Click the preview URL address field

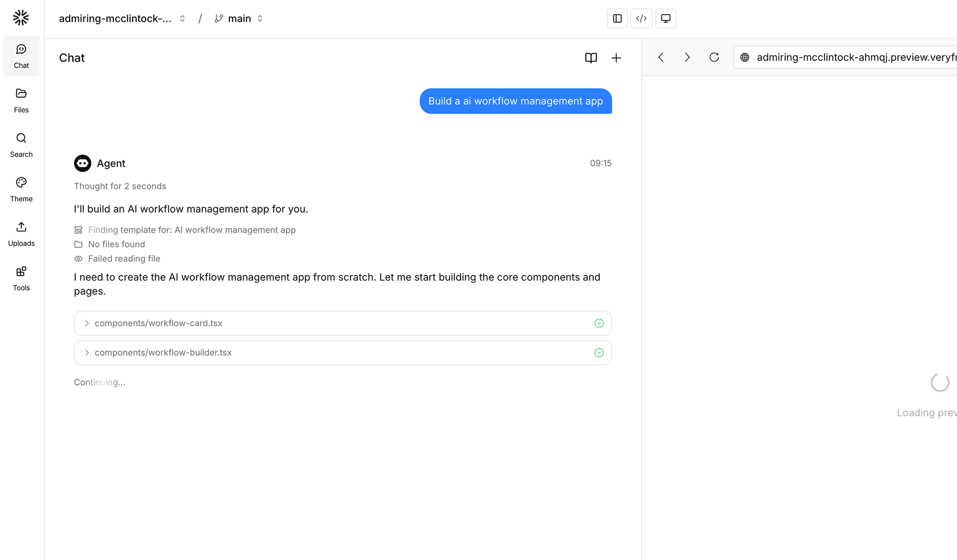coord(852,57)
